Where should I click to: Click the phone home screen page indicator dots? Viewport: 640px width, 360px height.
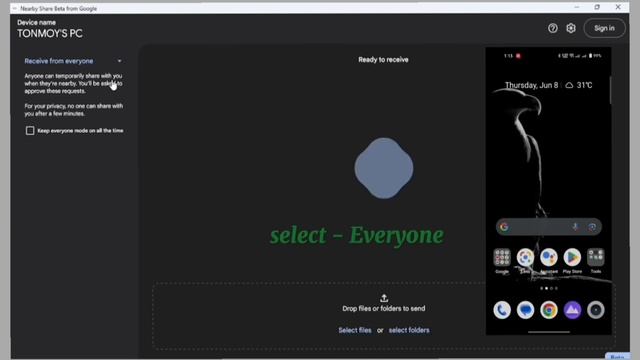[x=549, y=288]
